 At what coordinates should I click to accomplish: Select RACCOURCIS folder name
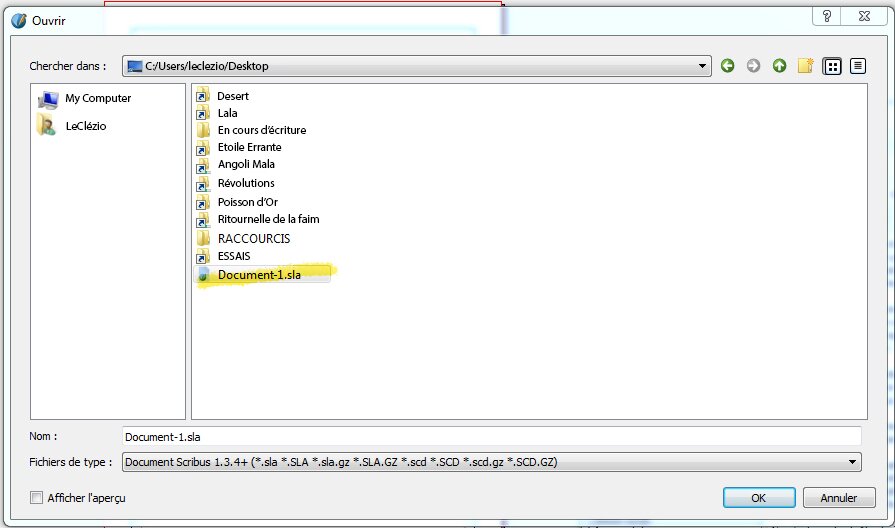click(254, 239)
